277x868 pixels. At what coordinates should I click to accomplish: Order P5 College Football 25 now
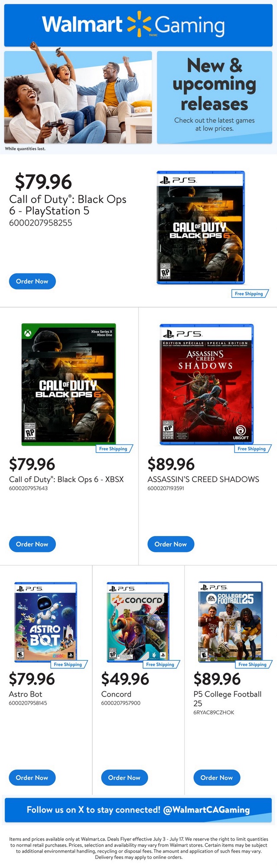tap(216, 777)
